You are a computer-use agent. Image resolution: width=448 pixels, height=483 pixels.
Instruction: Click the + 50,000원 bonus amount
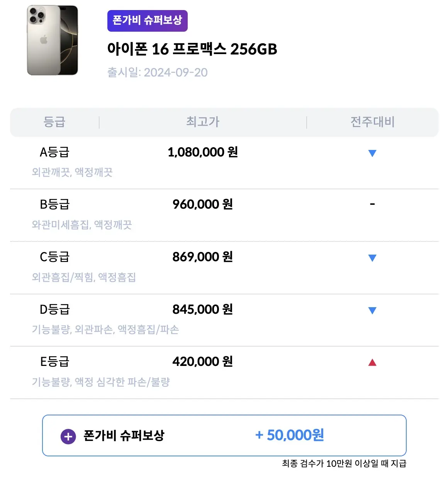(x=290, y=435)
